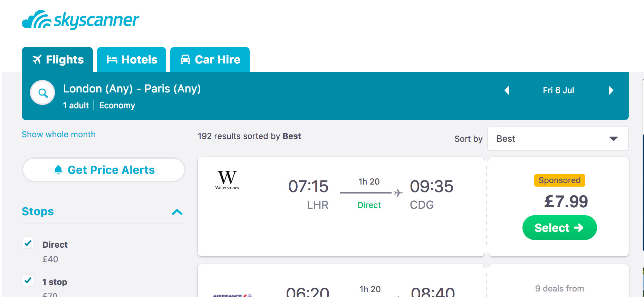Viewport: 644px width, 297px height.
Task: Go to previous day arrow
Action: tap(507, 90)
